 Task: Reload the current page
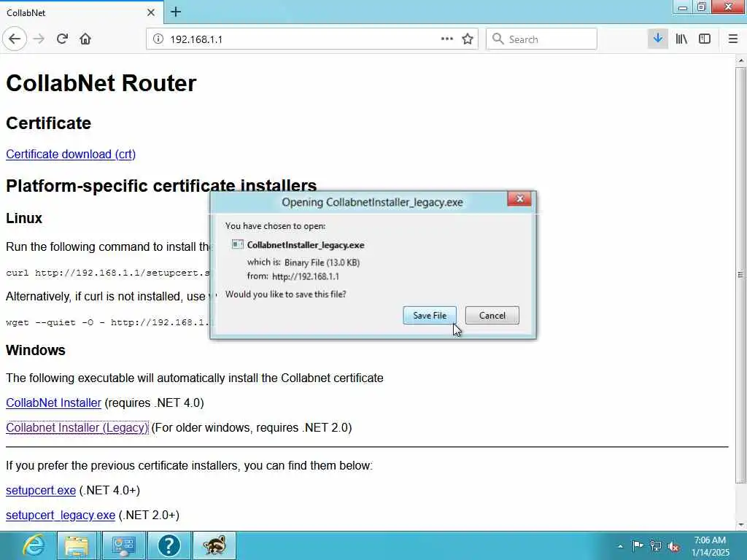(x=62, y=39)
